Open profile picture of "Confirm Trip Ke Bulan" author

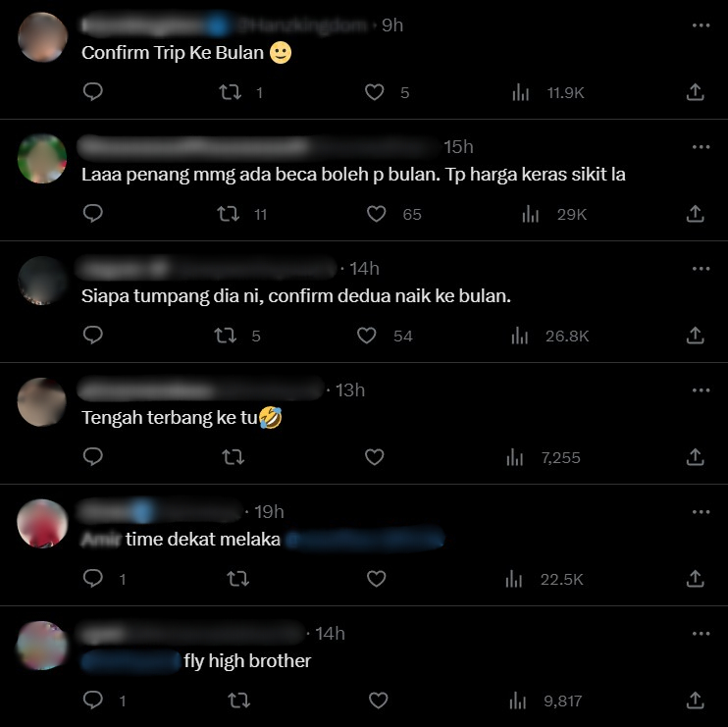click(x=42, y=37)
